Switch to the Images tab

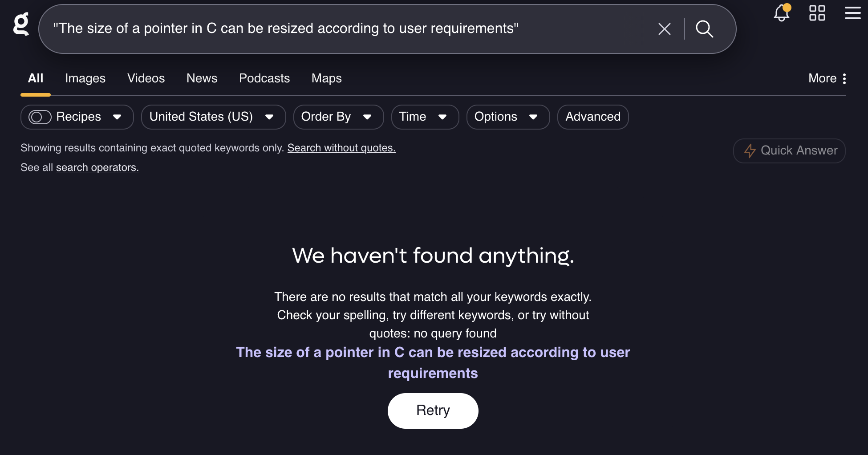[x=85, y=78]
